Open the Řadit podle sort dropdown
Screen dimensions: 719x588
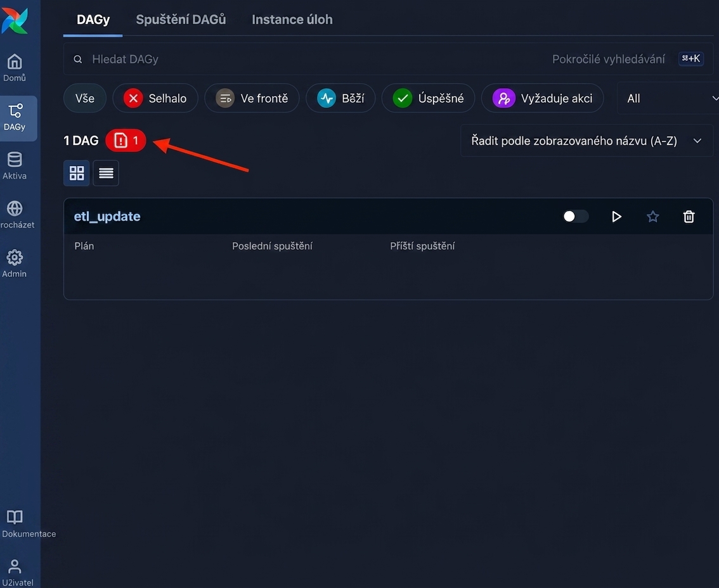586,141
